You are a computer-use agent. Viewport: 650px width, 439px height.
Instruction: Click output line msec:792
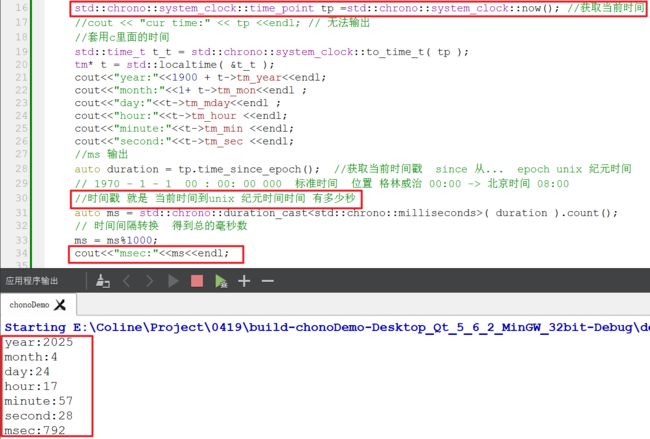point(35,430)
